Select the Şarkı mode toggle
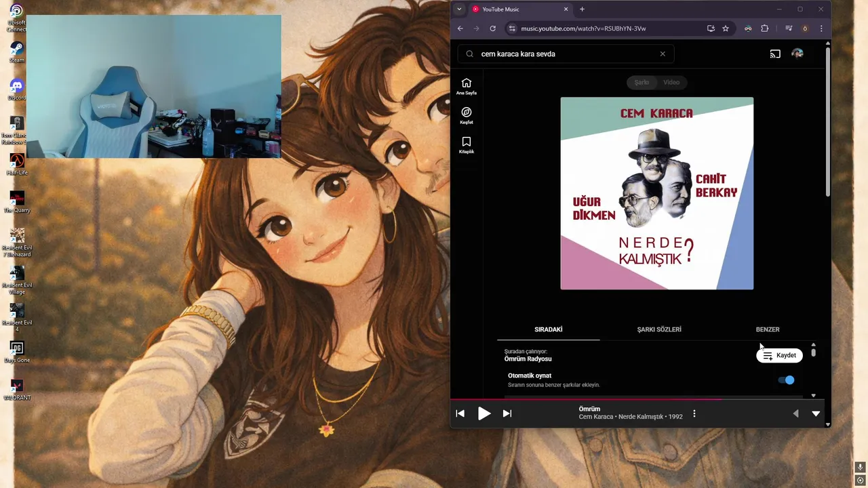This screenshot has height=488, width=868. [642, 82]
